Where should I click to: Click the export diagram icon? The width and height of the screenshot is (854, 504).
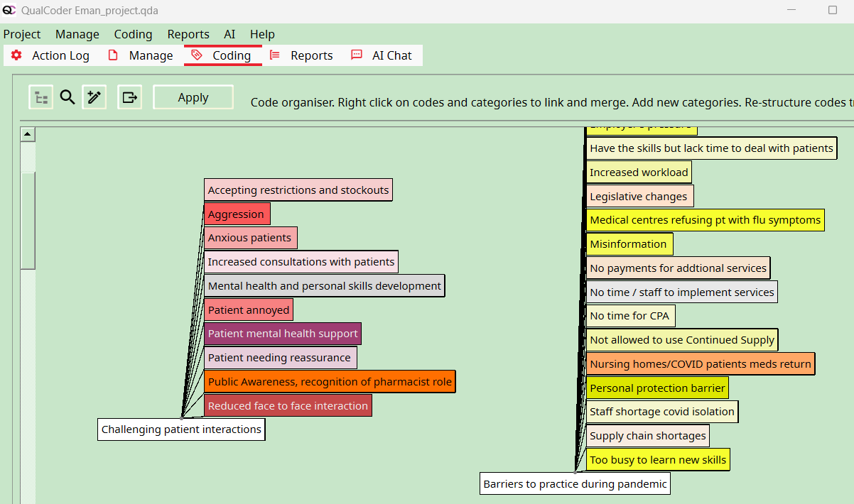coord(129,98)
